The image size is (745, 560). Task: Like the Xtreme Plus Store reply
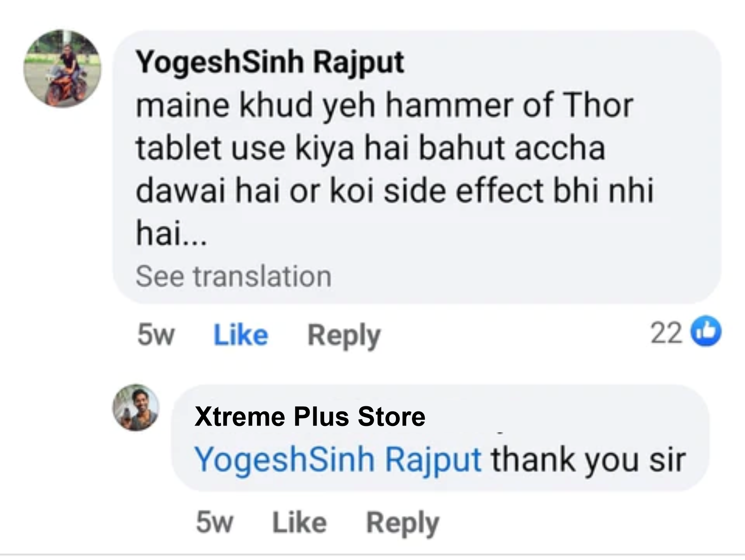click(299, 522)
